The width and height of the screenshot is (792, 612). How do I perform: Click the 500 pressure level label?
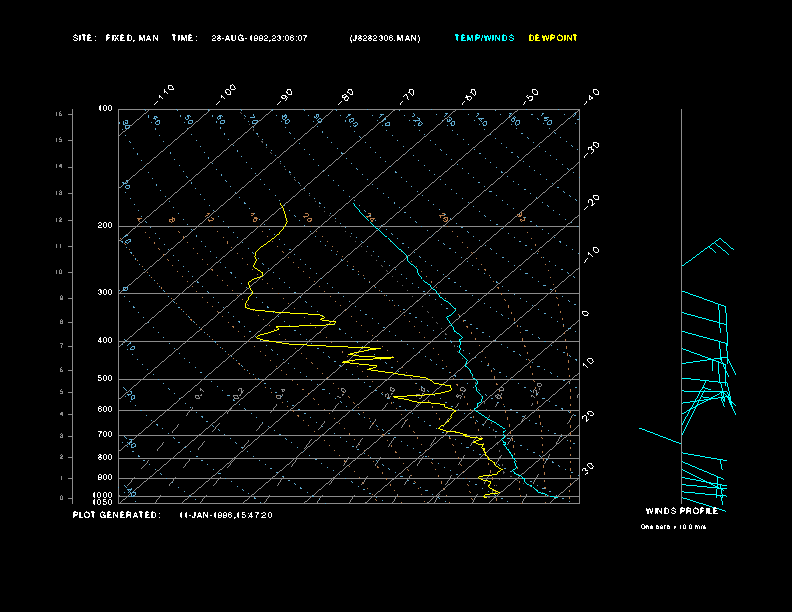(105, 379)
